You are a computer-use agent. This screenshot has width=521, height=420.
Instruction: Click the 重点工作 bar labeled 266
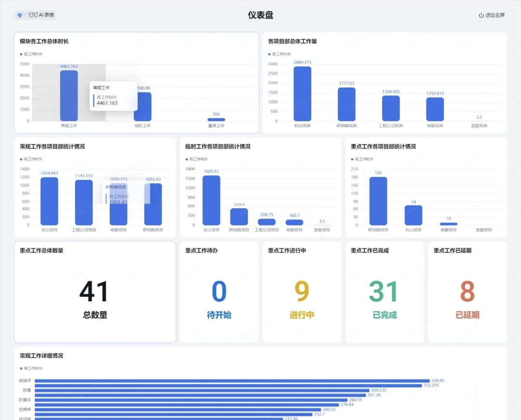(216, 120)
